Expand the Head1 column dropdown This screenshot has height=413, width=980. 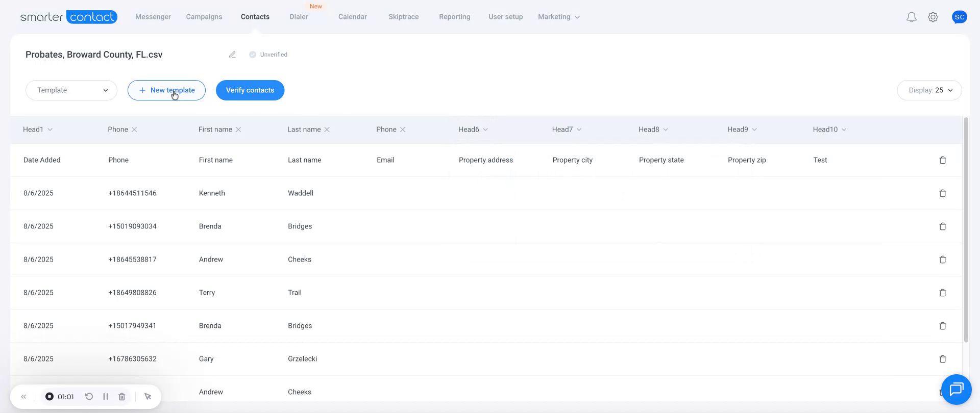(50, 130)
